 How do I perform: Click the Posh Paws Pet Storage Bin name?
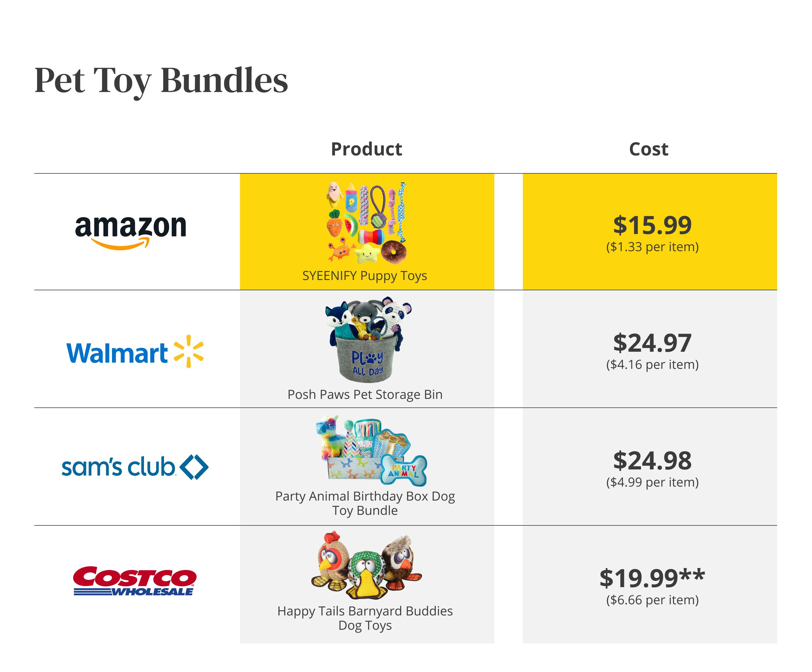[x=365, y=394]
